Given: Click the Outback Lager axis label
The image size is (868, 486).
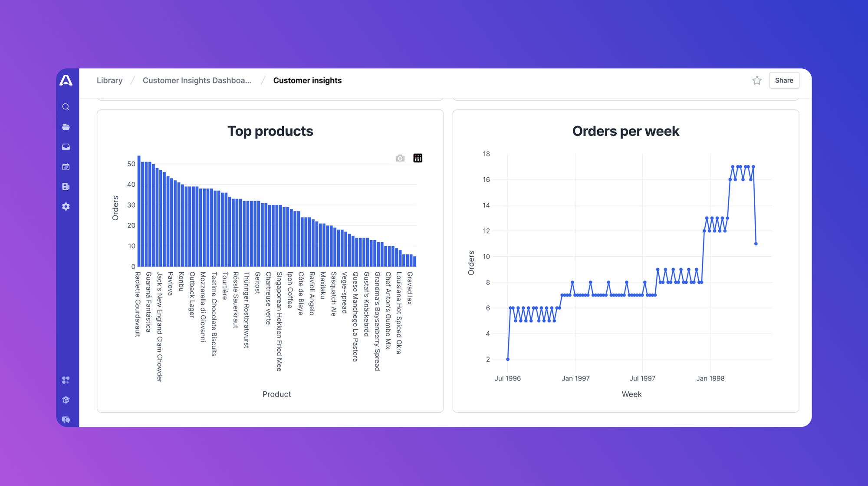Looking at the screenshot, I should (x=192, y=295).
